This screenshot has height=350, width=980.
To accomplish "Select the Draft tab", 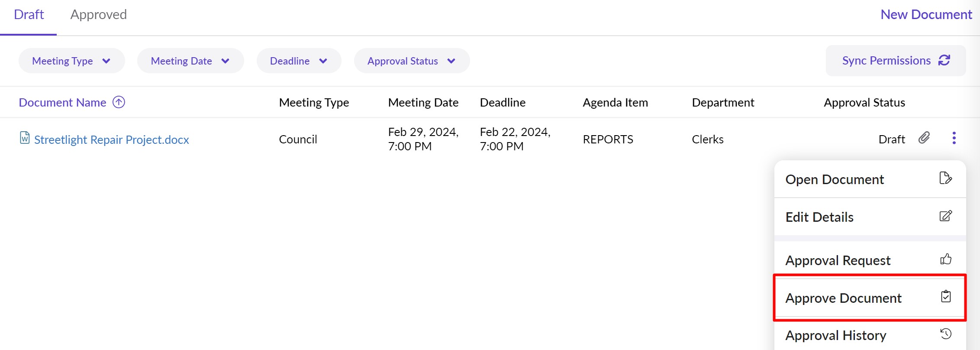I will (x=29, y=15).
